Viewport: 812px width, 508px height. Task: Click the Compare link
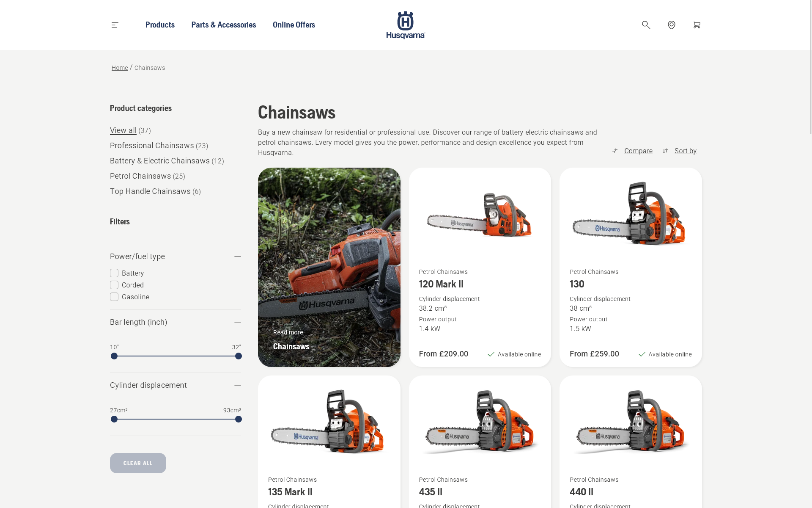click(x=638, y=151)
